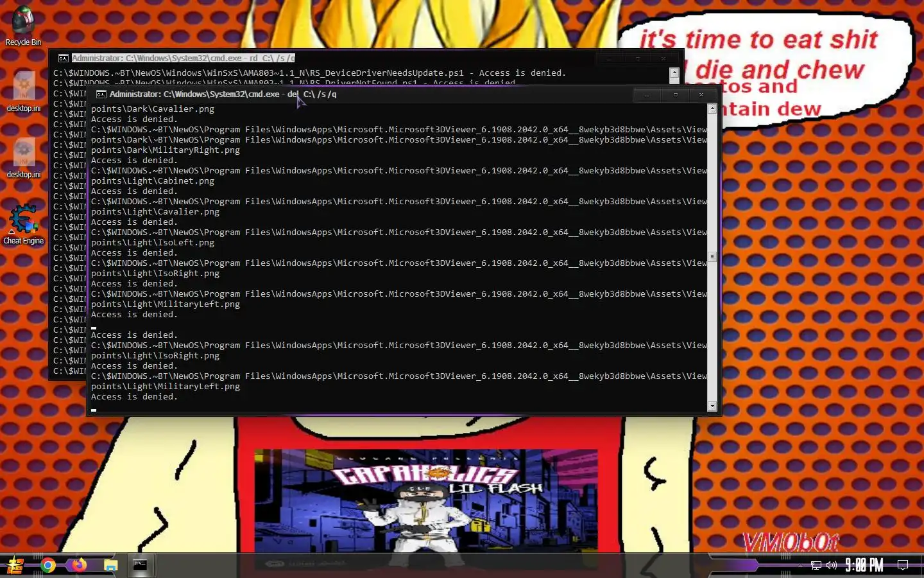Click the final 'Access is denied.' line in front window
This screenshot has width=924, height=578.
point(134,397)
